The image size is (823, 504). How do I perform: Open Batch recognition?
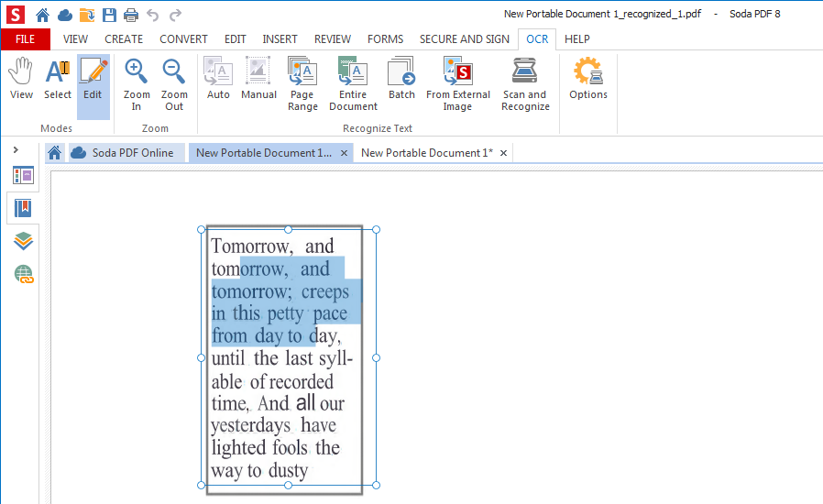(x=401, y=79)
